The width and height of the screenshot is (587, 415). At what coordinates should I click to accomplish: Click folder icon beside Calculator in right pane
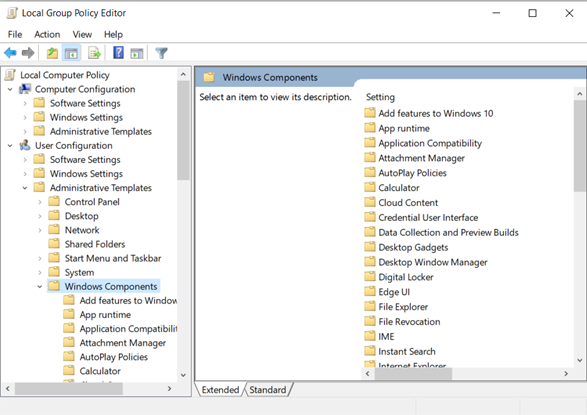[370, 187]
